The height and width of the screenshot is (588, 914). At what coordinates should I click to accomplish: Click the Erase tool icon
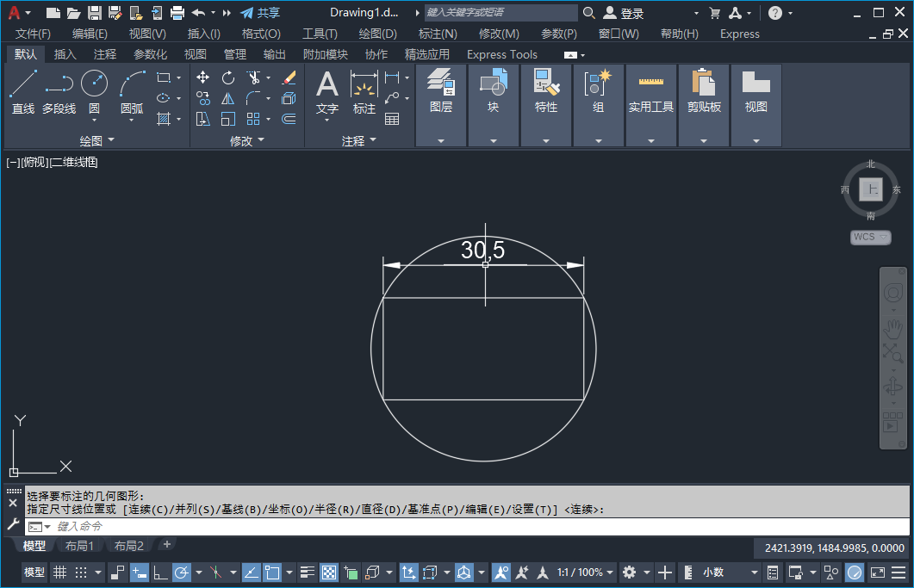(289, 77)
